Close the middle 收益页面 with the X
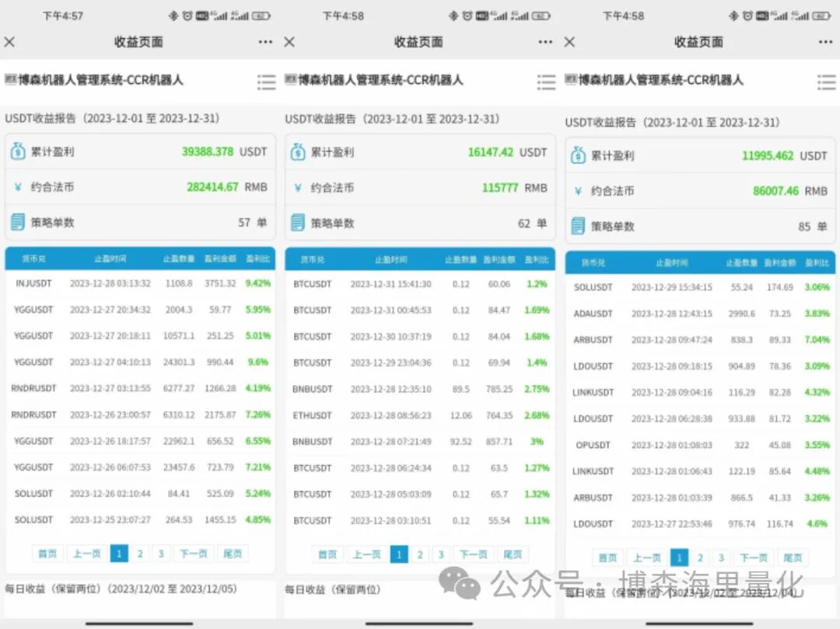This screenshot has width=840, height=629. pos(289,42)
